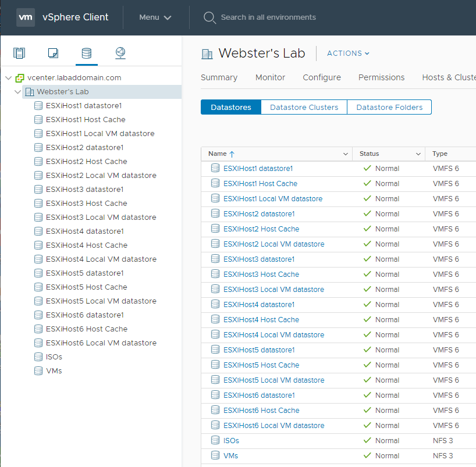The width and height of the screenshot is (476, 467).
Task: Collapse the Webster's Lab tree node
Action: 18,92
